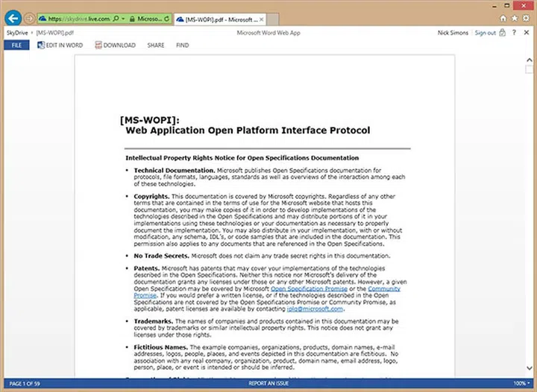Image resolution: width=537 pixels, height=392 pixels.
Task: Click the browser Forward arrow button
Action: (x=30, y=17)
